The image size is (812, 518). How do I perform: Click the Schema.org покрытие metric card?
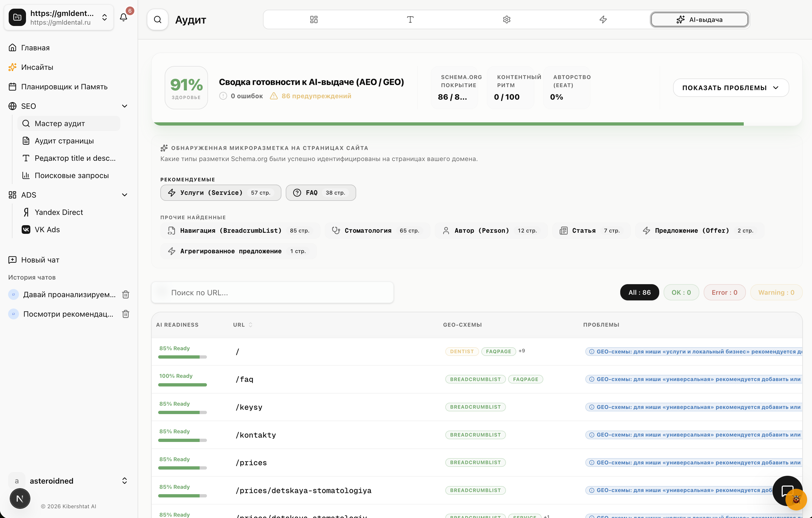[x=454, y=88]
